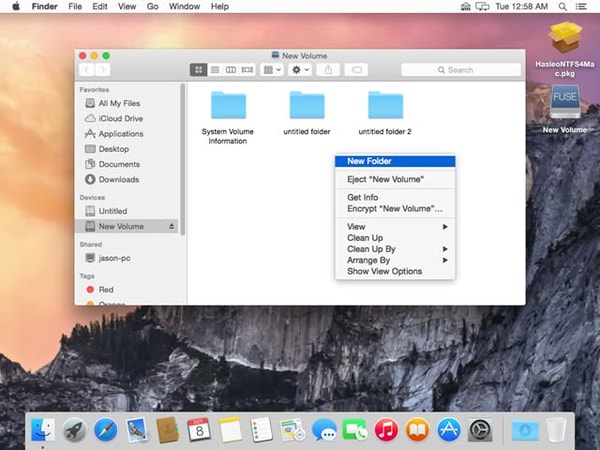
Task: Open the Mail app in Dock
Action: [x=137, y=430]
